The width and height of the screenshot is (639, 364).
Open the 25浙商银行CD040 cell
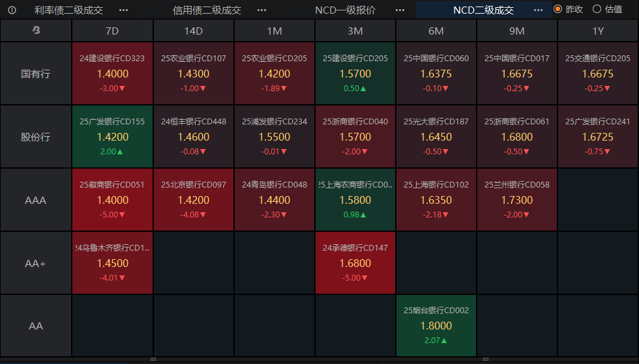(355, 136)
